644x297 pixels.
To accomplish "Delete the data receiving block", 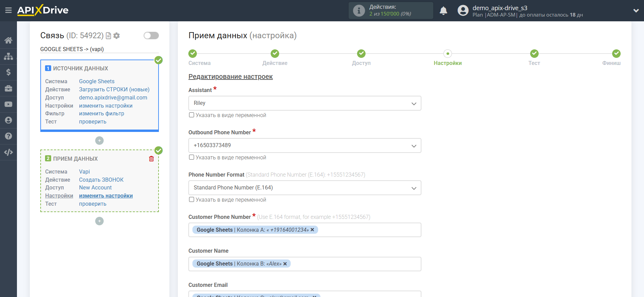I will [x=151, y=159].
